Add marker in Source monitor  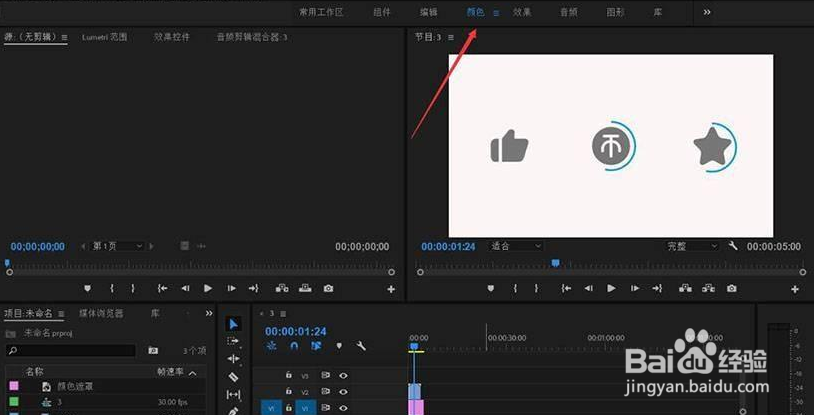pos(87,288)
